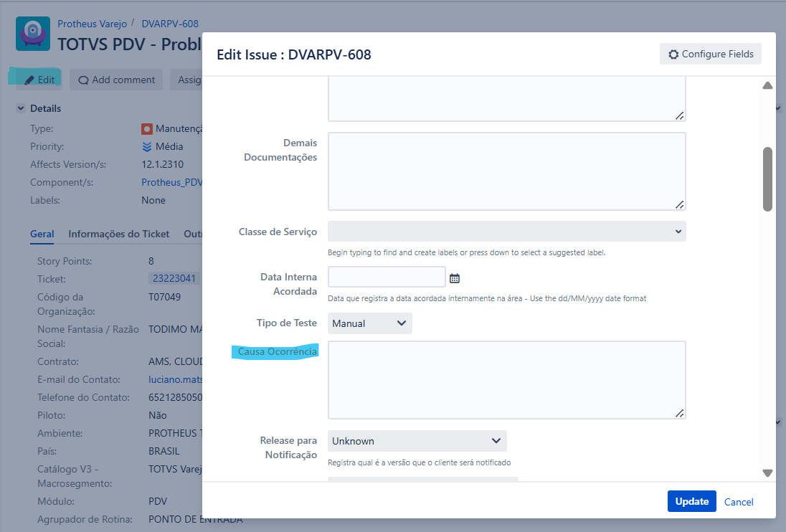Screen dimensions: 786x532
Task: Click the Causa Ocorrência resize handle
Action: pyautogui.click(x=679, y=413)
